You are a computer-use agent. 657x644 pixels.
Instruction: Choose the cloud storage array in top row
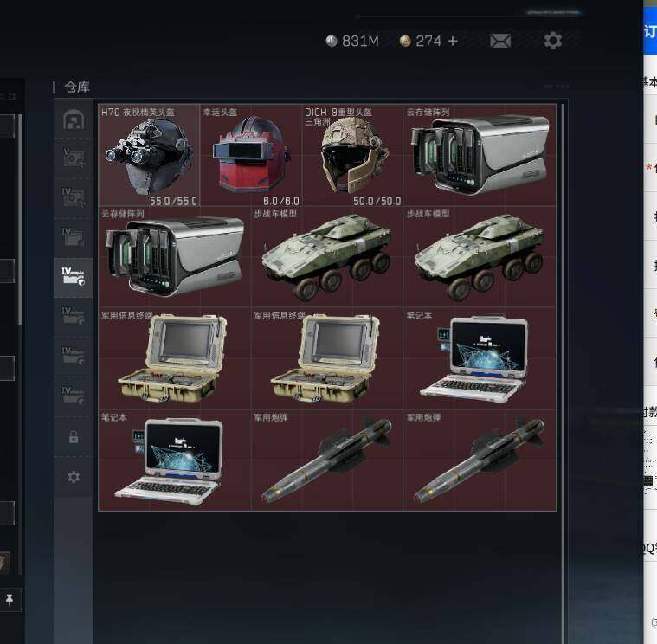click(480, 155)
